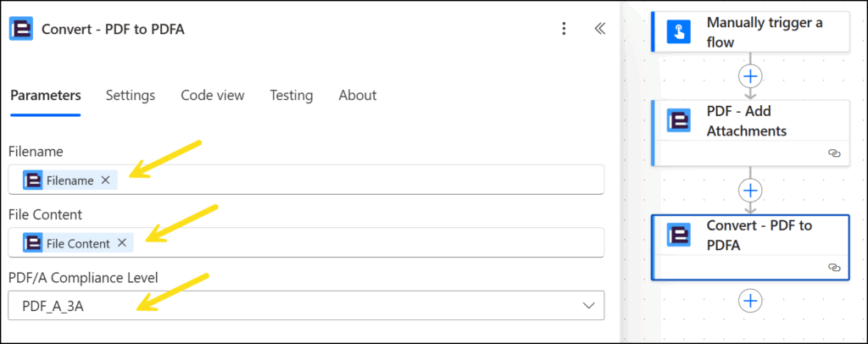This screenshot has height=344, width=868.
Task: Click the PDF - Add Attachments connector icon
Action: click(x=679, y=121)
